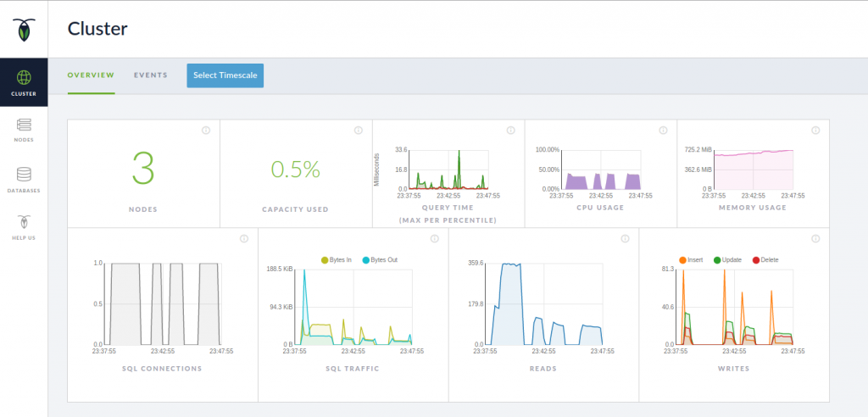Show info for the SQL Connections panel
The image size is (868, 417).
pyautogui.click(x=244, y=239)
